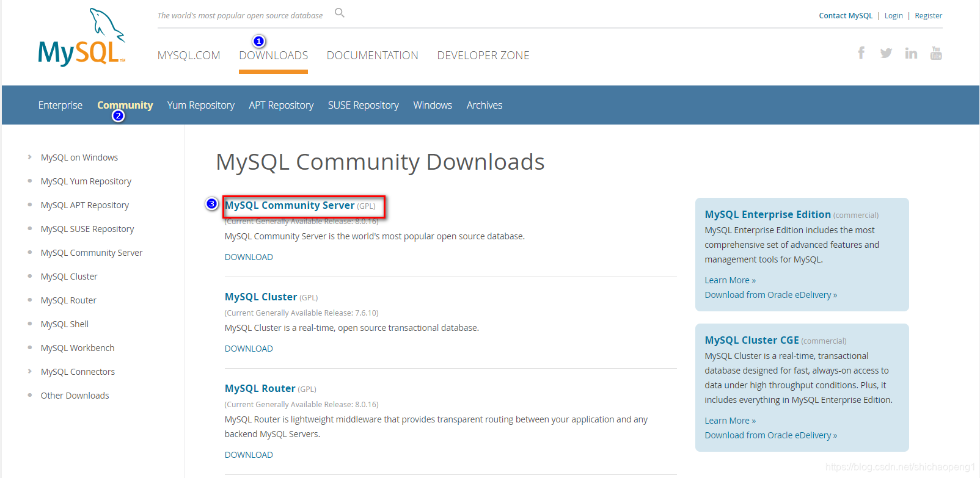
Task: Click DOWNLOAD under MySQL Community Server
Action: 249,257
